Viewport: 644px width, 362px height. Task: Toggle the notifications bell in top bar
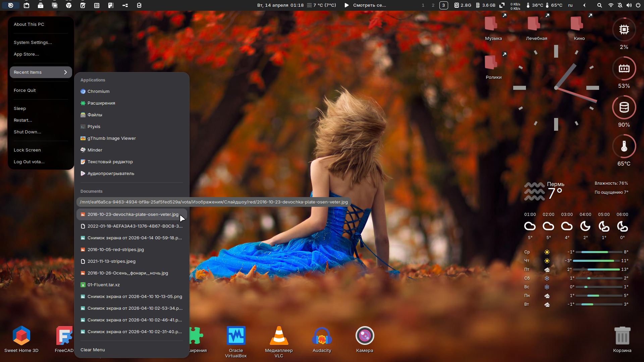620,5
